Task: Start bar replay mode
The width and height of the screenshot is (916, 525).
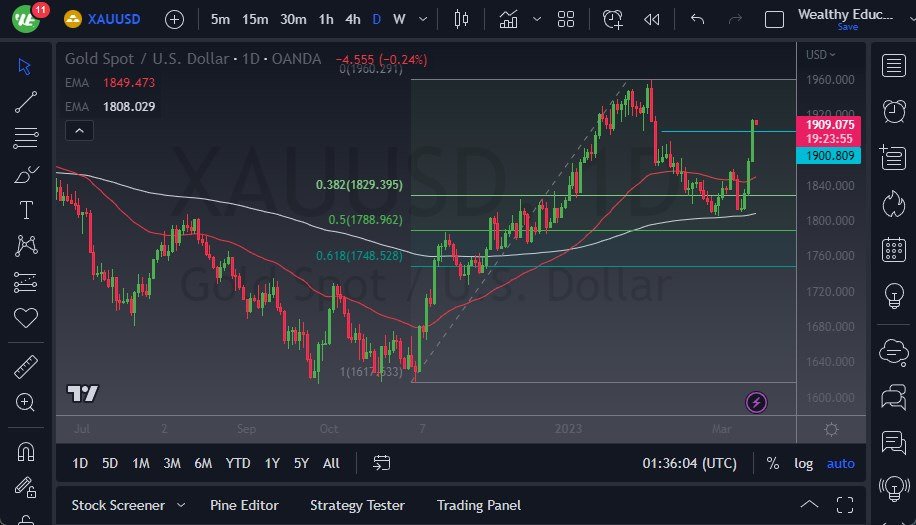Action: [x=652, y=19]
